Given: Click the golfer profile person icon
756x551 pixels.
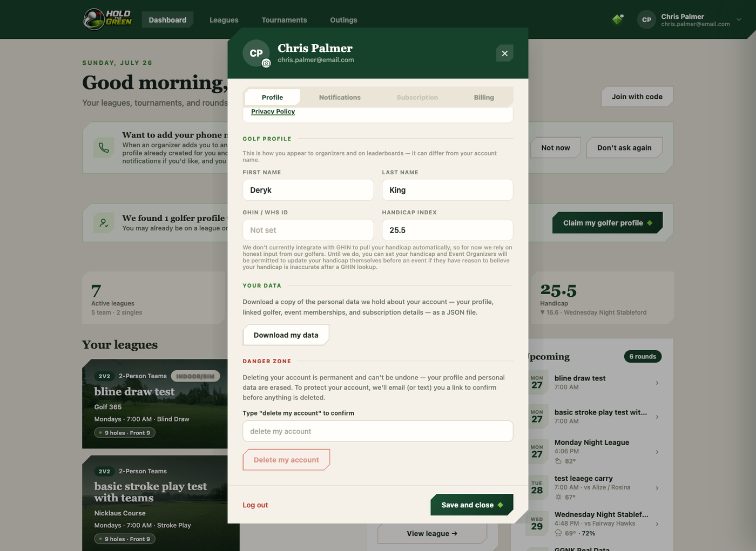Looking at the screenshot, I should coord(104,222).
